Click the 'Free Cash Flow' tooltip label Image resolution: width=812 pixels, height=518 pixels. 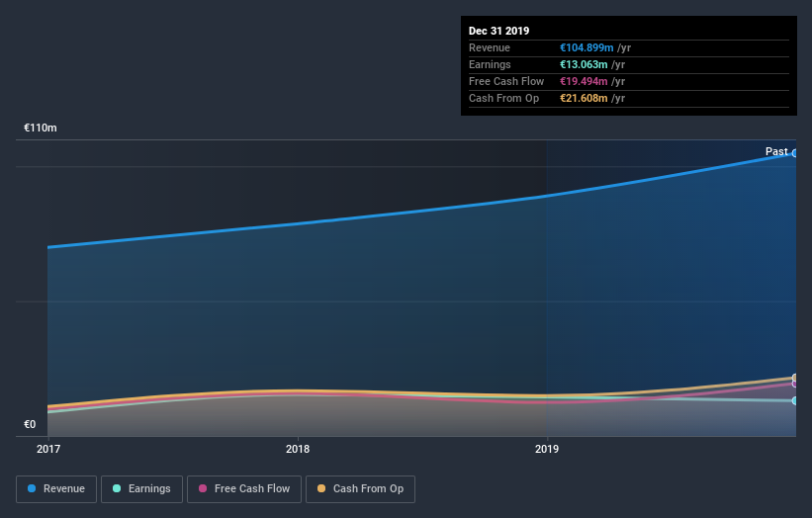(506, 81)
